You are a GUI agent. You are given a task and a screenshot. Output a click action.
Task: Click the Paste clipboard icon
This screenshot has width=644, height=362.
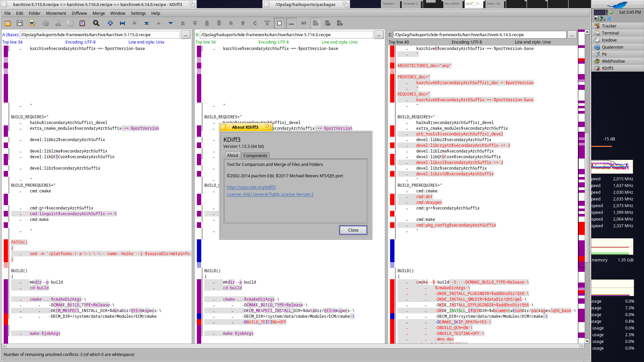[x=82, y=23]
